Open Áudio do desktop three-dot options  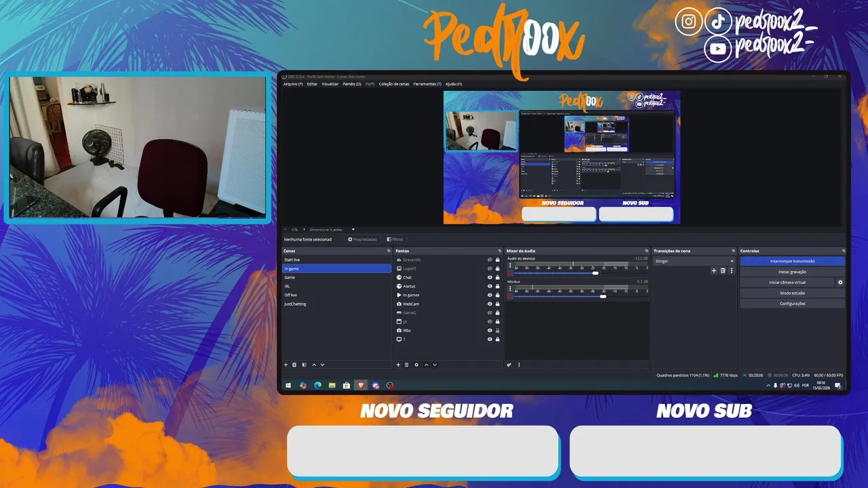[510, 266]
